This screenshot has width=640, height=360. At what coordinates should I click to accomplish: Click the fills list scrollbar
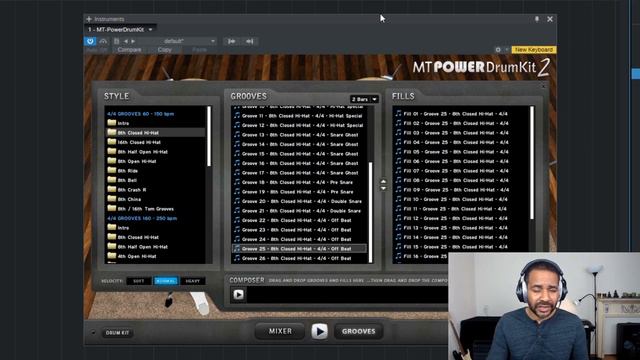point(532,162)
